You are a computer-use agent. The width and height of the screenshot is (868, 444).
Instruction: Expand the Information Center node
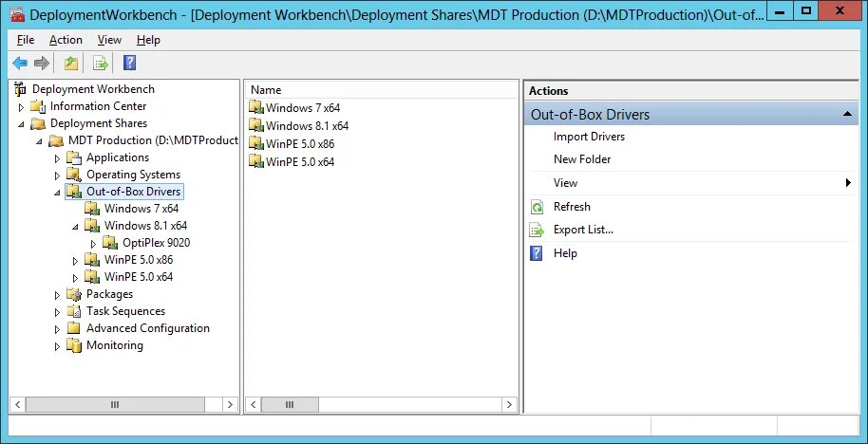22,106
